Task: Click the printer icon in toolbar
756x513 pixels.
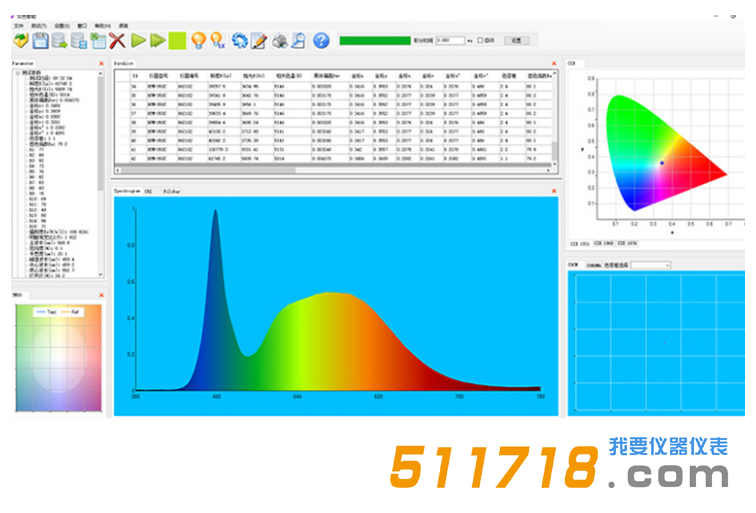Action: click(281, 41)
